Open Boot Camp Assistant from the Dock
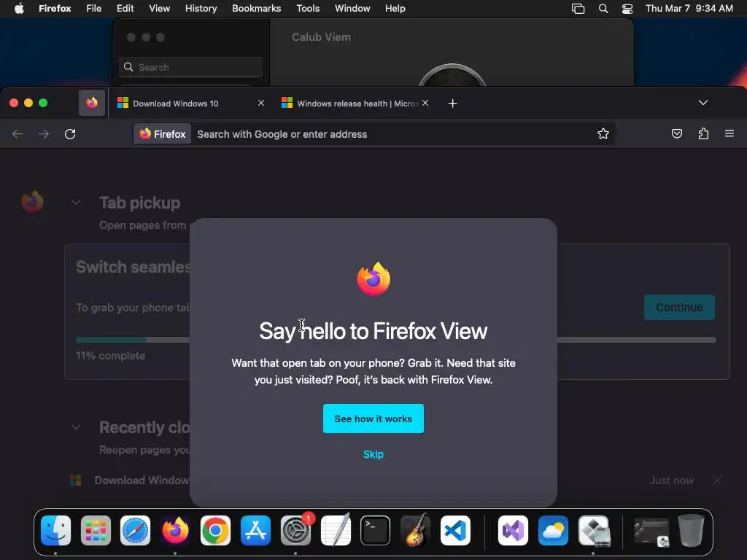This screenshot has width=747, height=560. coord(594,531)
